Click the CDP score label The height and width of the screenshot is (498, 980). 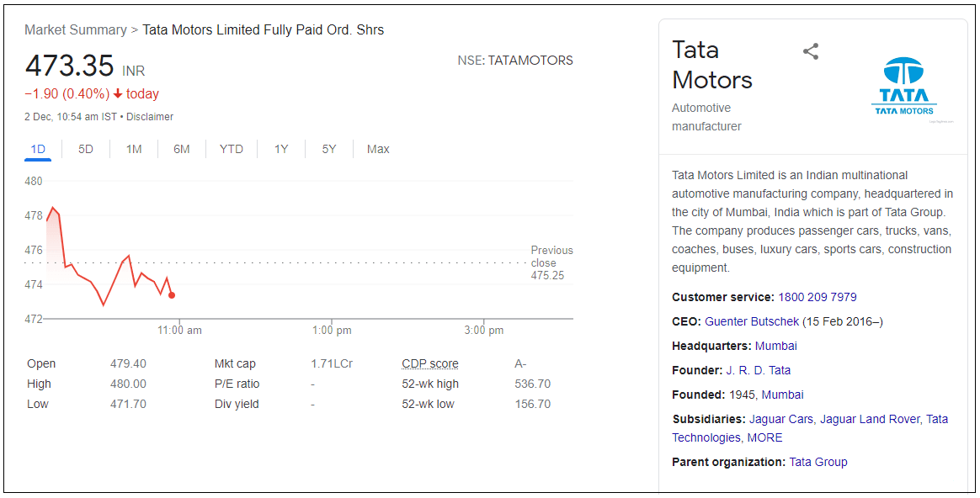tap(430, 363)
